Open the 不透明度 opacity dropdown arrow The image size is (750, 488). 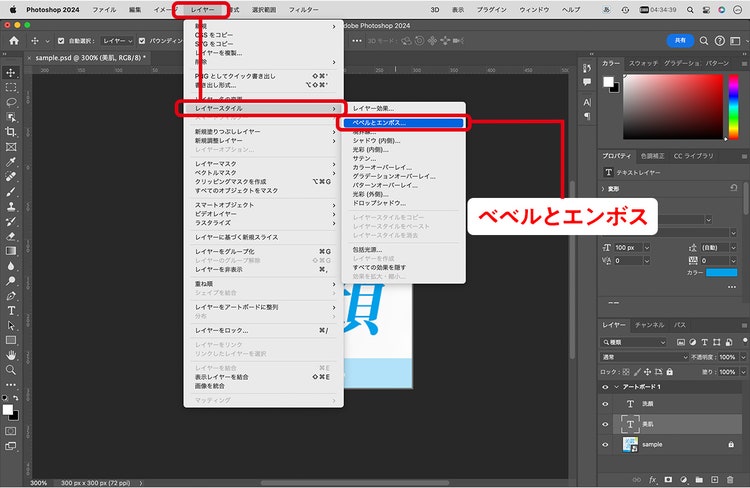click(743, 357)
